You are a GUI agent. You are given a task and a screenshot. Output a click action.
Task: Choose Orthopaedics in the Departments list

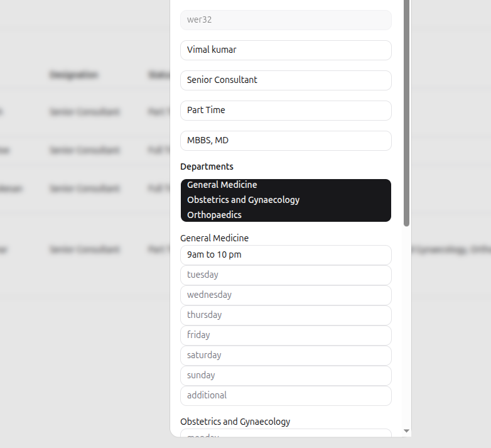tap(215, 215)
